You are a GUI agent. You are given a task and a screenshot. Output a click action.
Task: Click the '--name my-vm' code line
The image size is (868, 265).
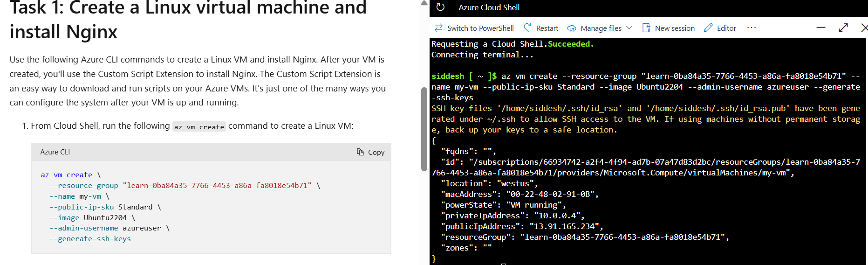(x=79, y=196)
